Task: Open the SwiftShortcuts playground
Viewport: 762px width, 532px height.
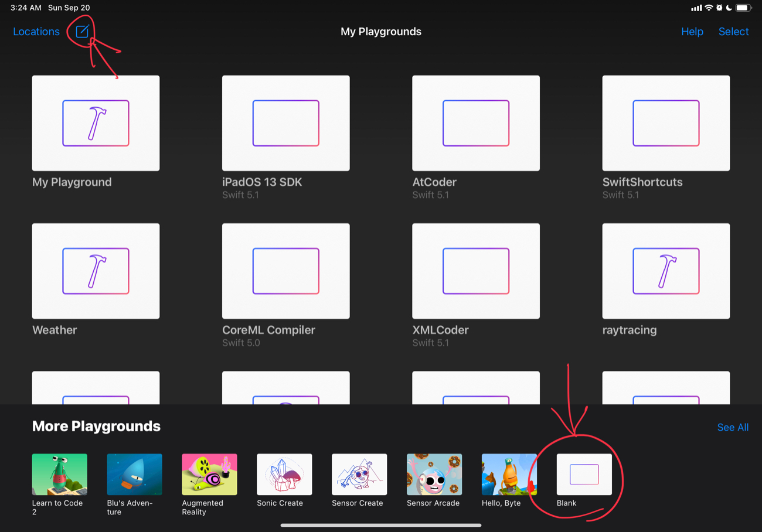Action: tap(666, 123)
